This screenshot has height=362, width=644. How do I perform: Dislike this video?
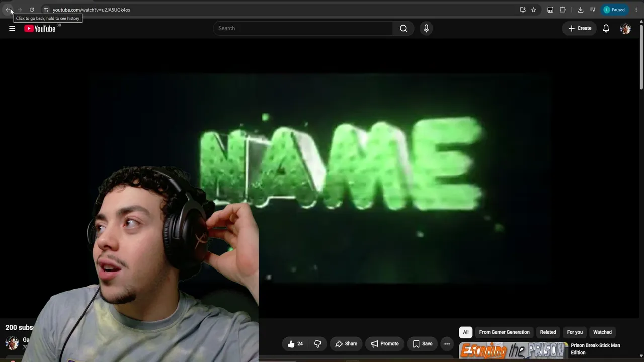point(317,344)
